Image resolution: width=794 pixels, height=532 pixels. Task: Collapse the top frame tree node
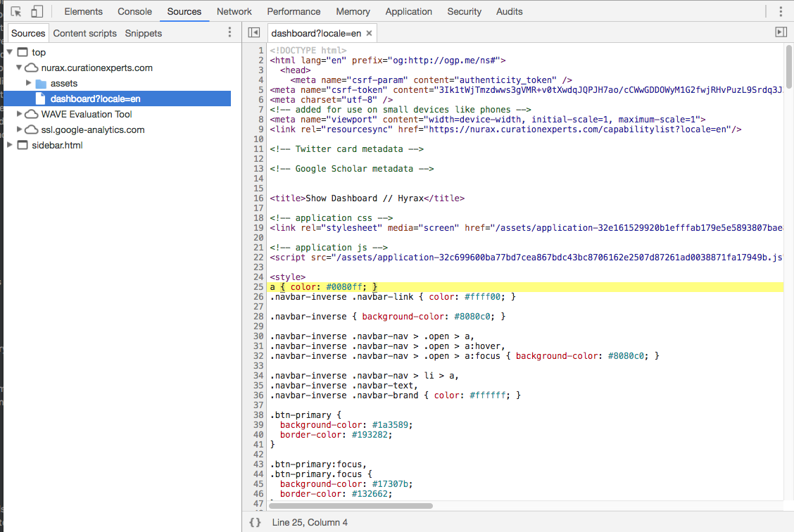pyautogui.click(x=10, y=52)
